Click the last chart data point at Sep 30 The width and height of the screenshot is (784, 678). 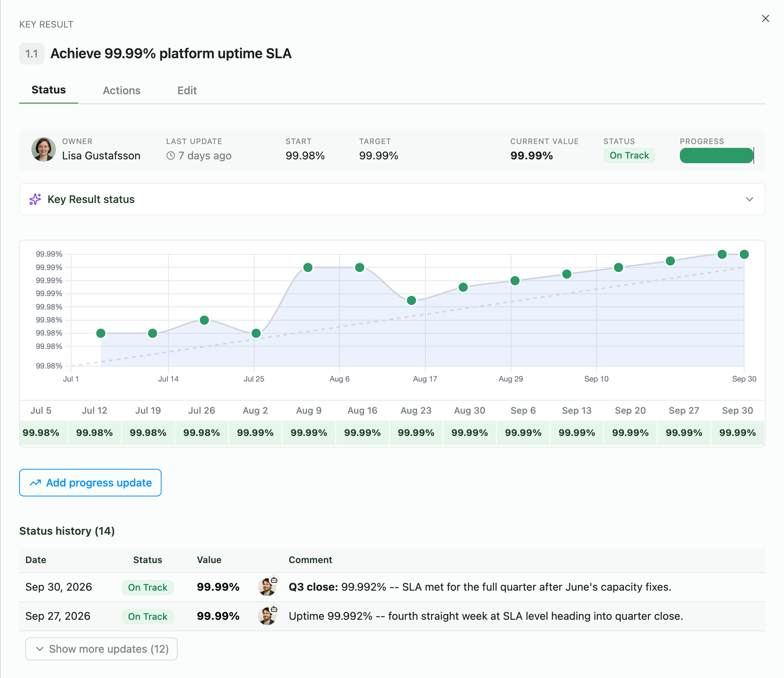coord(744,254)
